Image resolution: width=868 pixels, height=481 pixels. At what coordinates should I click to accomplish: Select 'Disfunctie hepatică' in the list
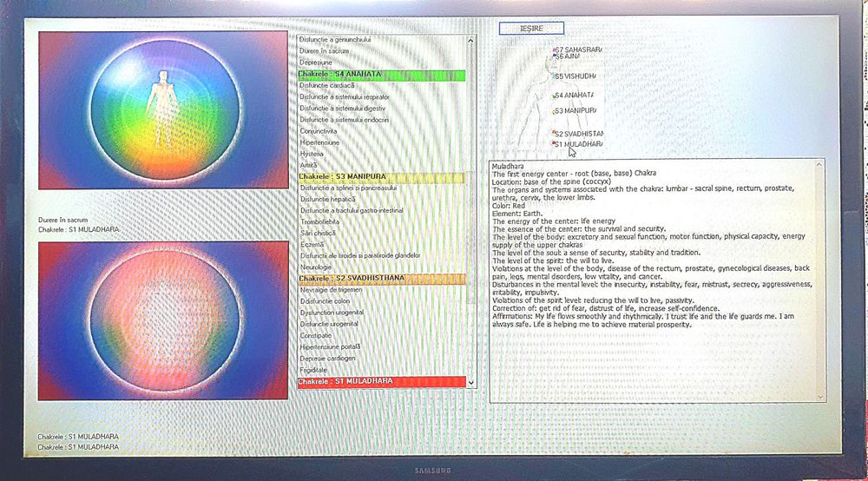(x=328, y=200)
